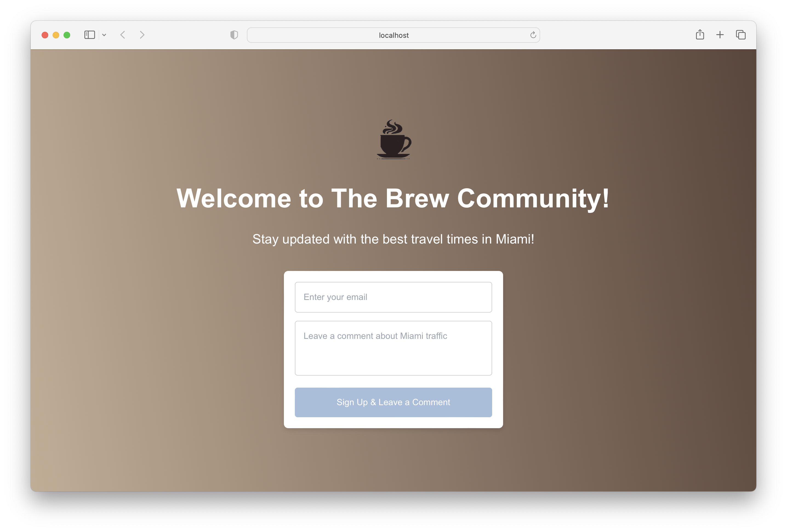Screen dimensions: 787x532
Task: Go back with the back arrow
Action: [x=123, y=35]
